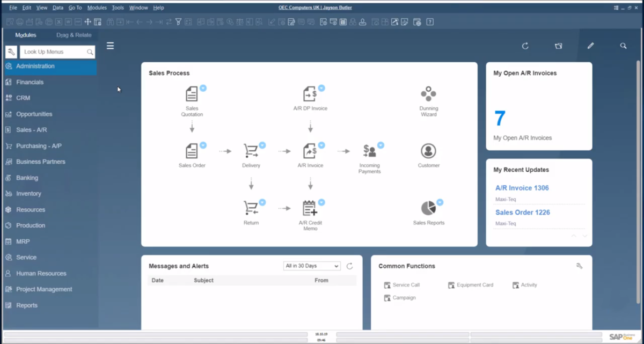Click the help question mark toolbar icon

430,22
